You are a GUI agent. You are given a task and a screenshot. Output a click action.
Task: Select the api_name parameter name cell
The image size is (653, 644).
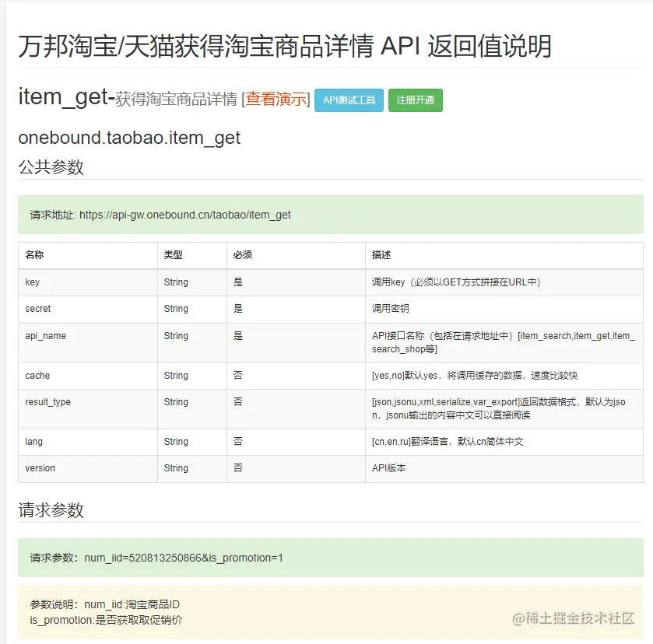tap(88, 342)
